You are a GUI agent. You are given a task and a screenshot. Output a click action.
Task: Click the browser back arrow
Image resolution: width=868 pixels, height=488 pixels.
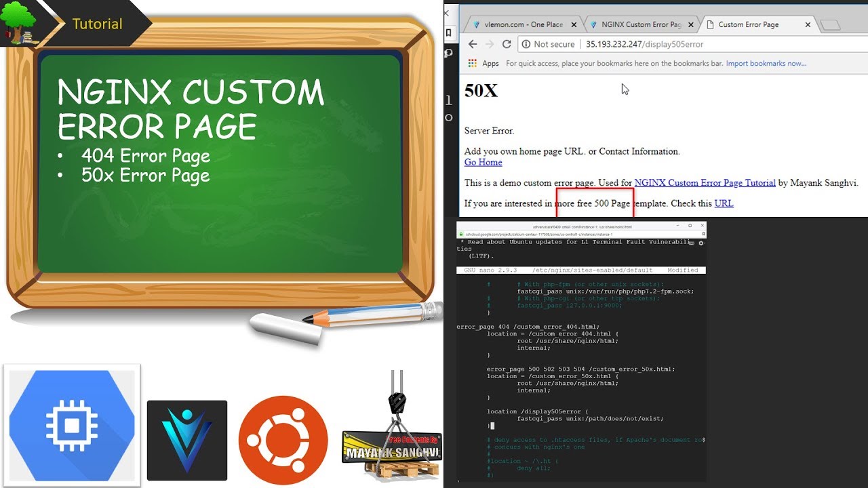tap(473, 44)
